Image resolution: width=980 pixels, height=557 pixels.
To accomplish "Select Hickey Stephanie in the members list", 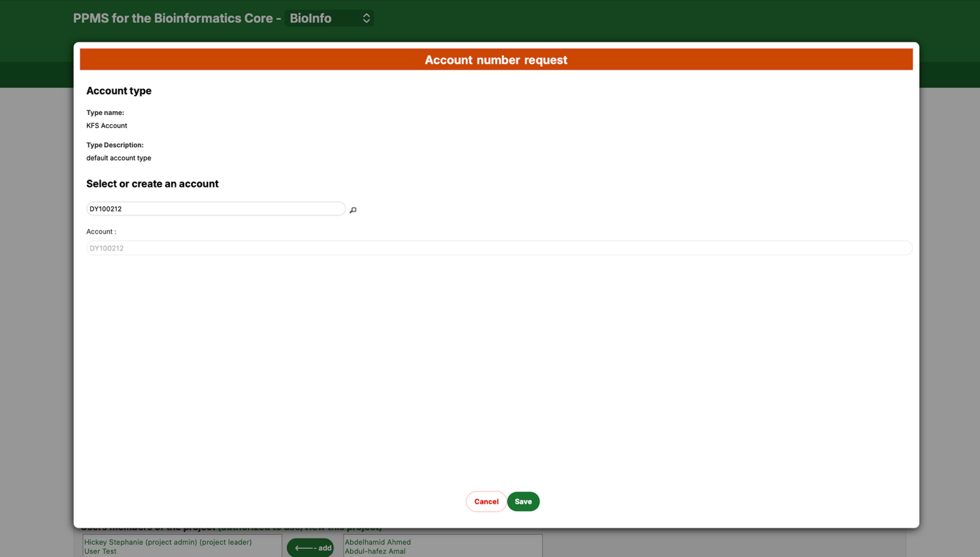I will click(168, 542).
